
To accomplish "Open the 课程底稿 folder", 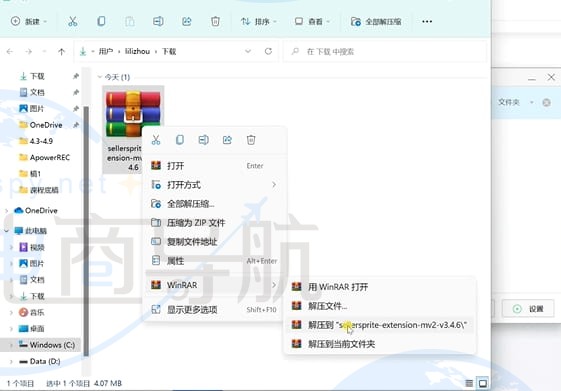I will [x=44, y=190].
